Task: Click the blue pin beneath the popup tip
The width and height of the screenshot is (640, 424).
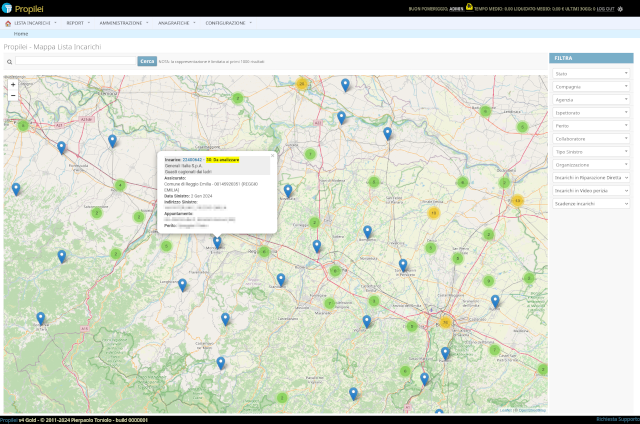Action: 217,242
